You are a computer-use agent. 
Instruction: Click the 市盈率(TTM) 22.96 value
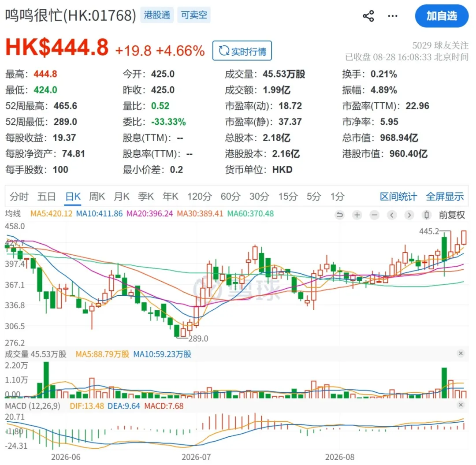417,106
